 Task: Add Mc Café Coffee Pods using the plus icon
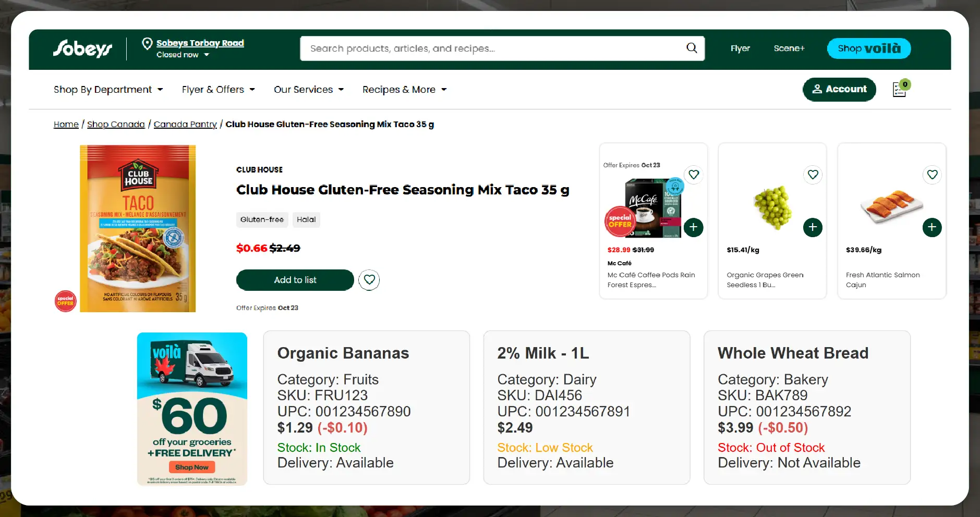(x=694, y=227)
